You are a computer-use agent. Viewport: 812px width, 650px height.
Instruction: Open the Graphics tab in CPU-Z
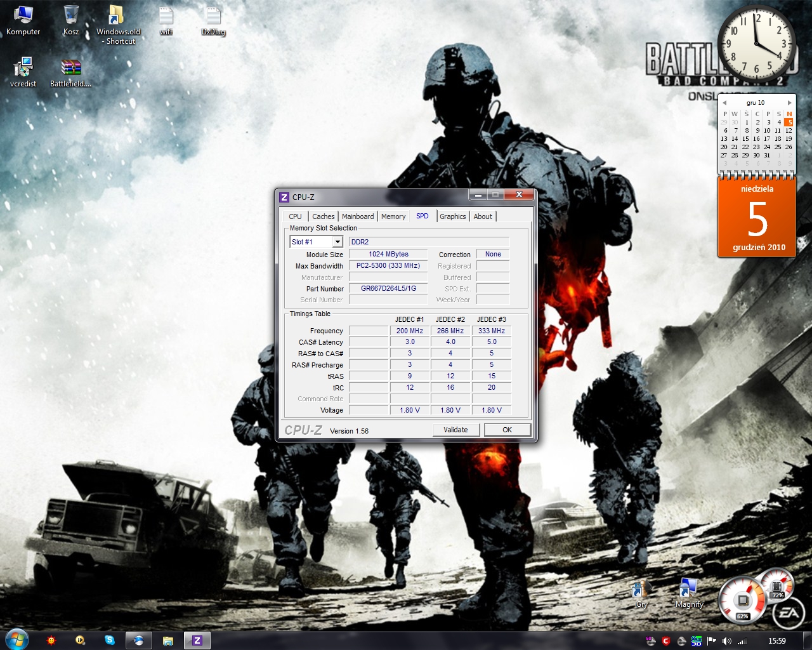click(453, 216)
